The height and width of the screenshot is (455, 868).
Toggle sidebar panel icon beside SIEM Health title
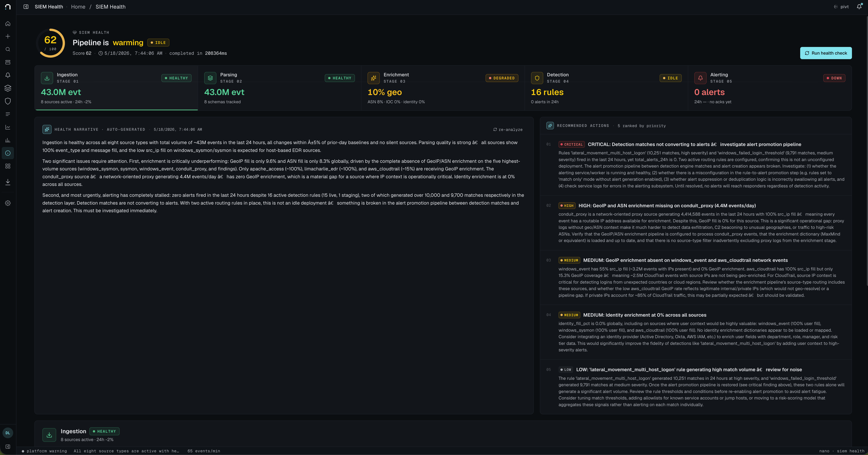click(26, 7)
